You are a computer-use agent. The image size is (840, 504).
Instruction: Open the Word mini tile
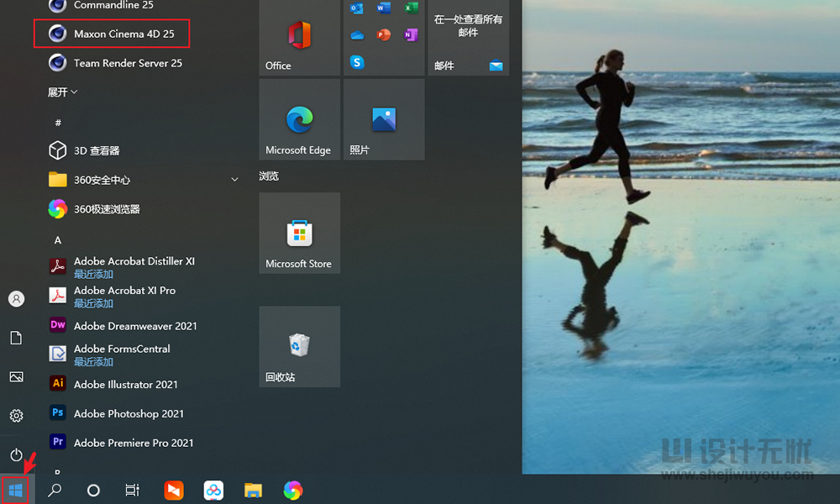tap(384, 8)
